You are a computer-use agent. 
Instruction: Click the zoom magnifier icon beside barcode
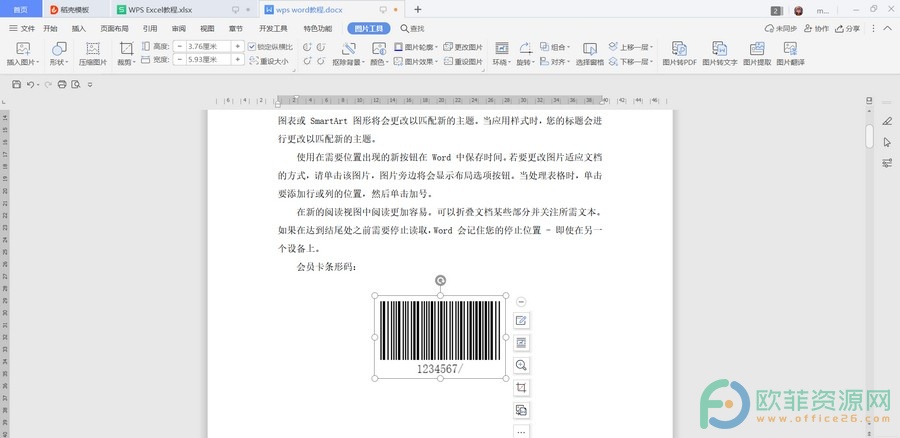point(521,365)
